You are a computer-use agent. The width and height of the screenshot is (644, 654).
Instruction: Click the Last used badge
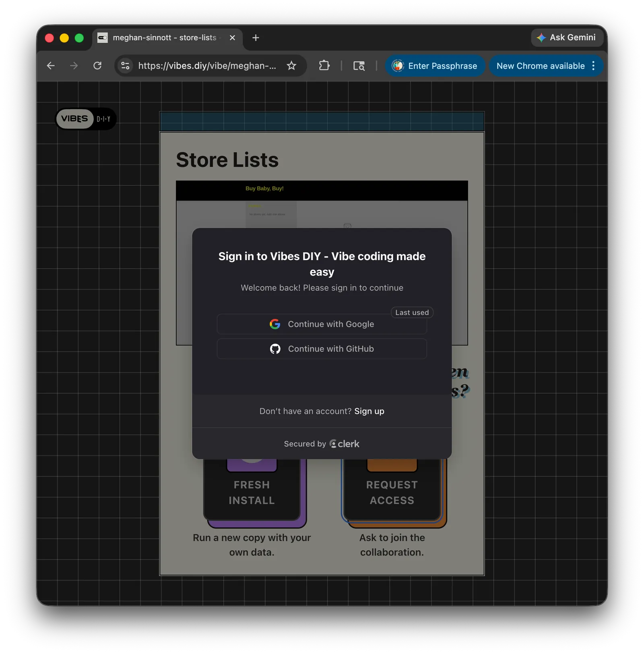(x=412, y=313)
